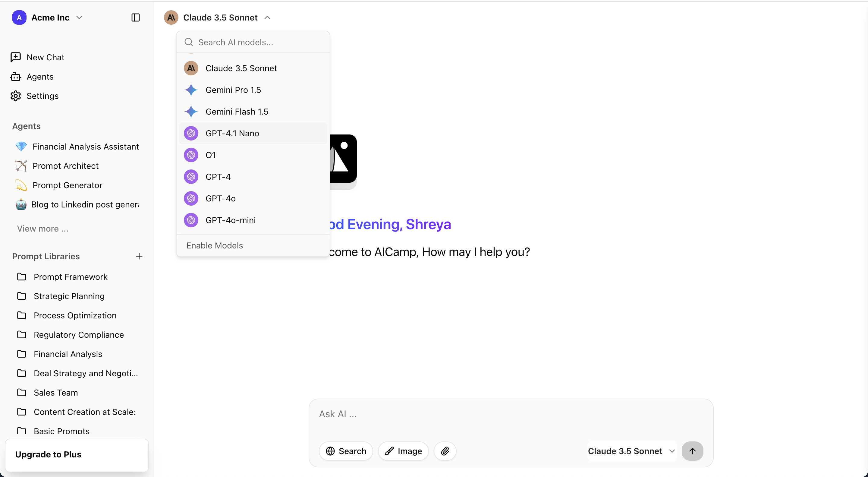The width and height of the screenshot is (868, 477).
Task: Collapse the sidebar panel icon
Action: 135,17
